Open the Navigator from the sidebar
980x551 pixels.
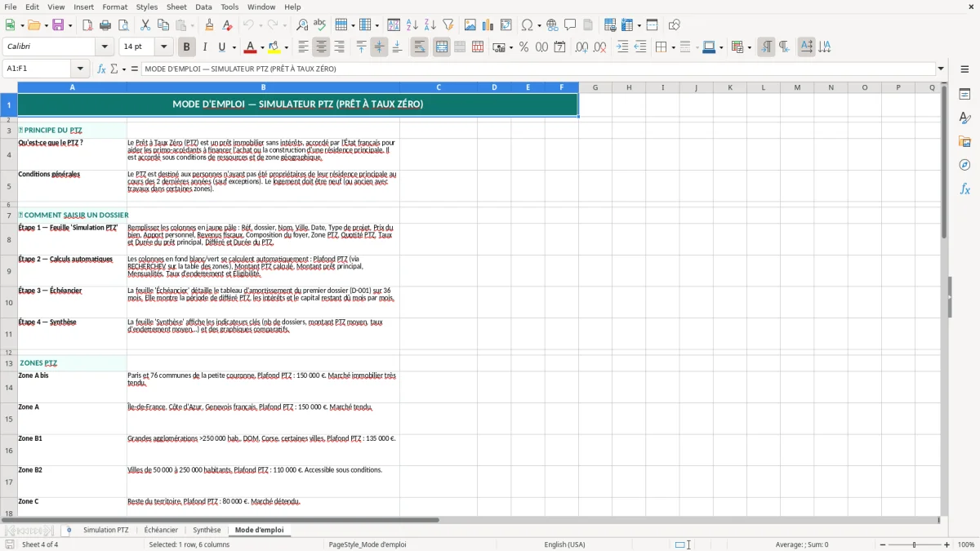[x=964, y=165]
